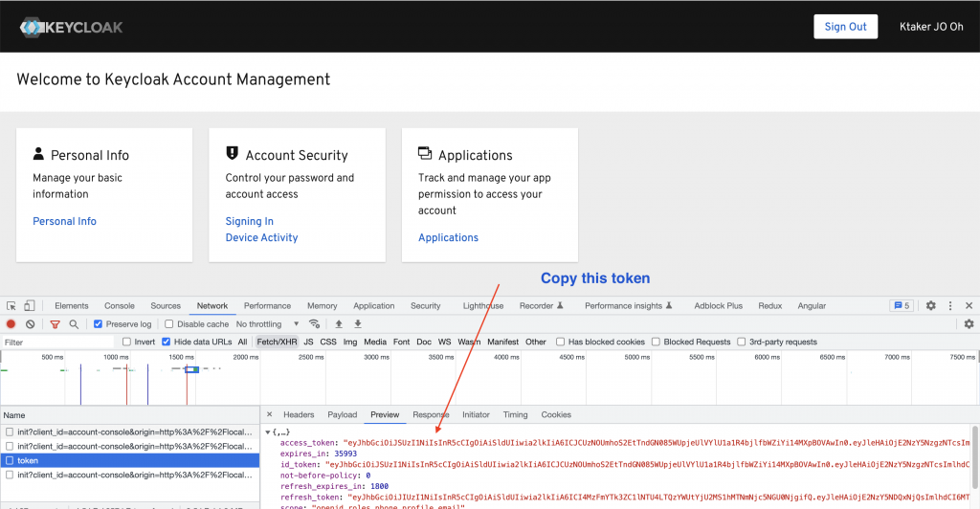Click the Personal Info user icon

(x=38, y=154)
